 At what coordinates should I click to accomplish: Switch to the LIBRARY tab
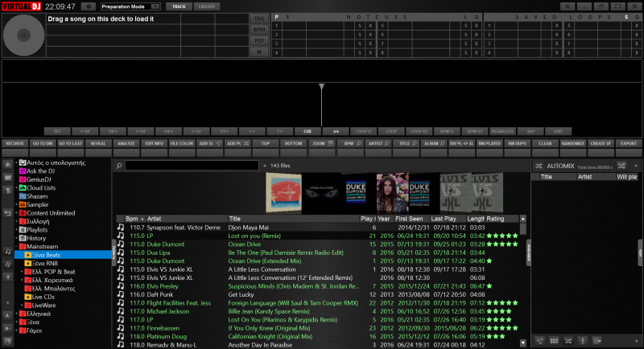(x=207, y=6)
